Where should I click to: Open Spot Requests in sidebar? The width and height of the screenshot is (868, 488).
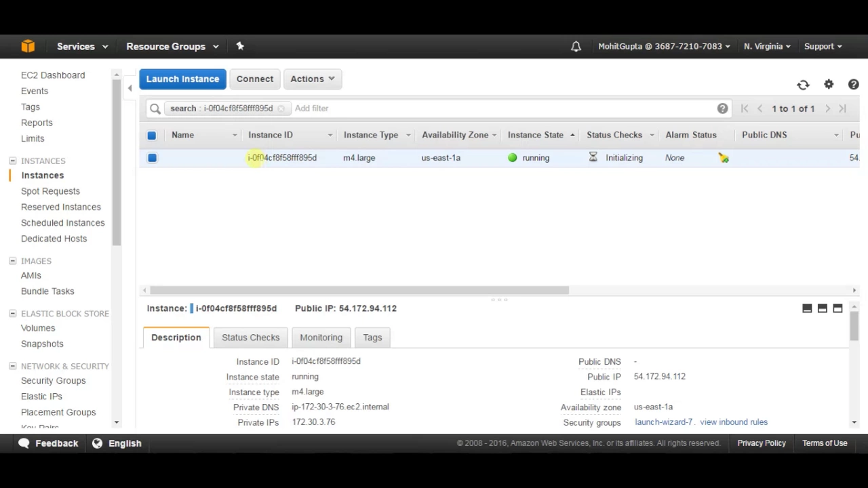coord(50,191)
